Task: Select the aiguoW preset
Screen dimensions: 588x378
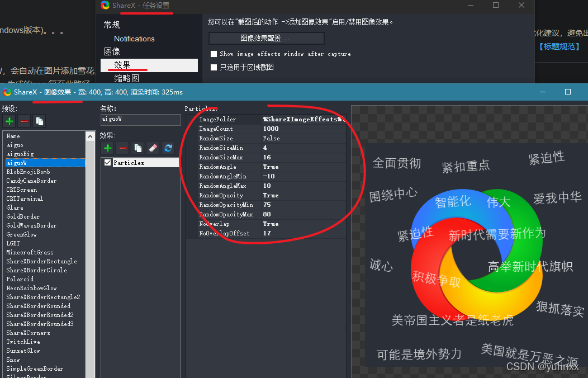Action: tap(45, 163)
